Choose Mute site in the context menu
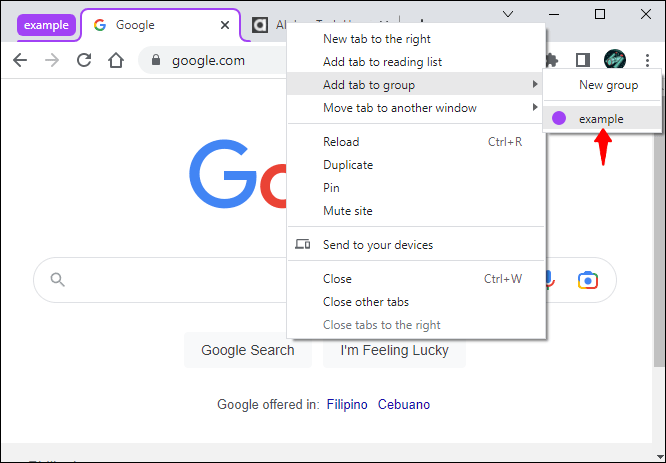Screen dimensions: 666x463 tap(348, 211)
